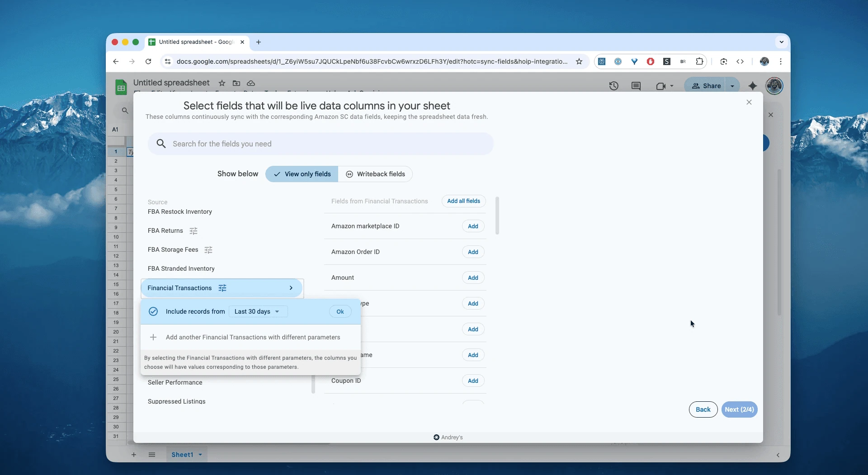Open the Gemini sparkle icon
Viewport: 868px width, 475px height.
click(x=753, y=86)
